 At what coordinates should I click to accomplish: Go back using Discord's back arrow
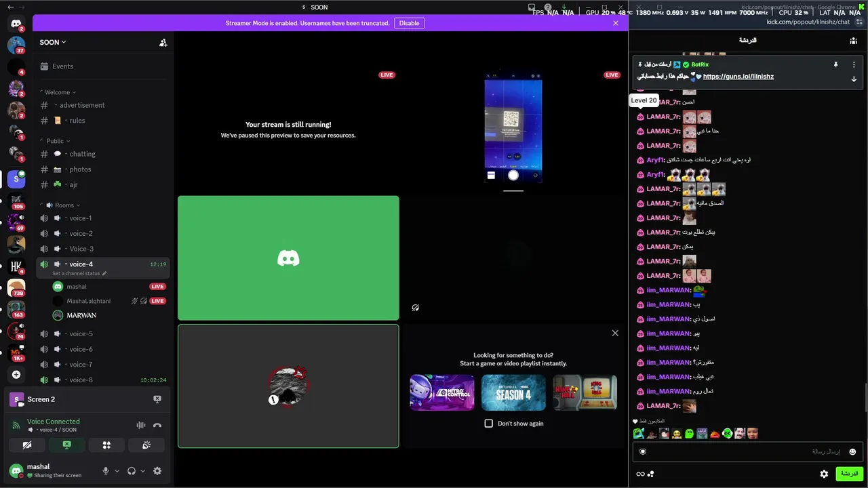pos(10,7)
